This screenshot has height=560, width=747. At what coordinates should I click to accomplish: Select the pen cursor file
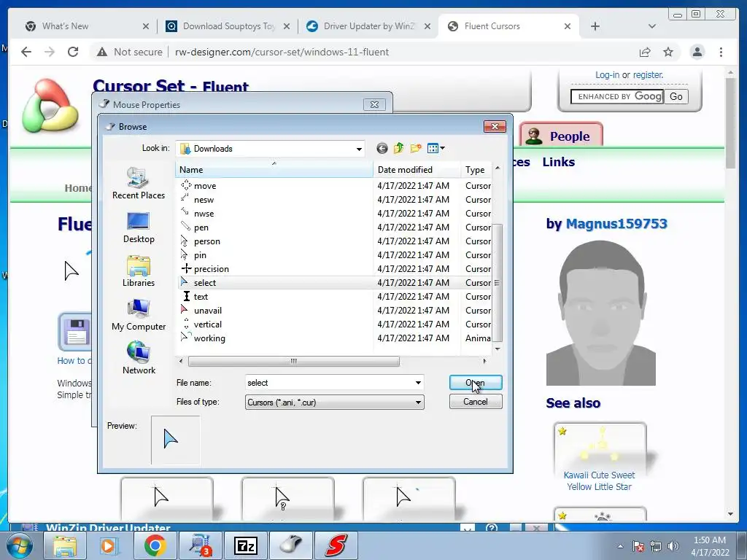[x=201, y=227]
